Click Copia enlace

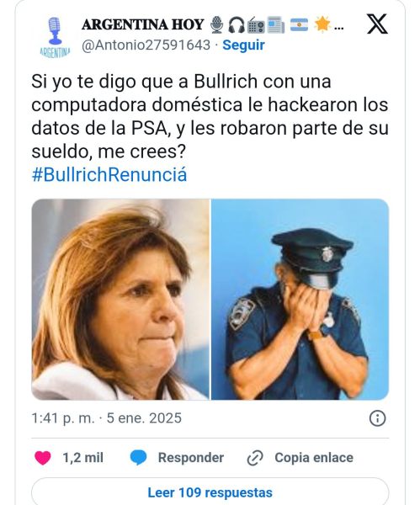[x=314, y=458]
